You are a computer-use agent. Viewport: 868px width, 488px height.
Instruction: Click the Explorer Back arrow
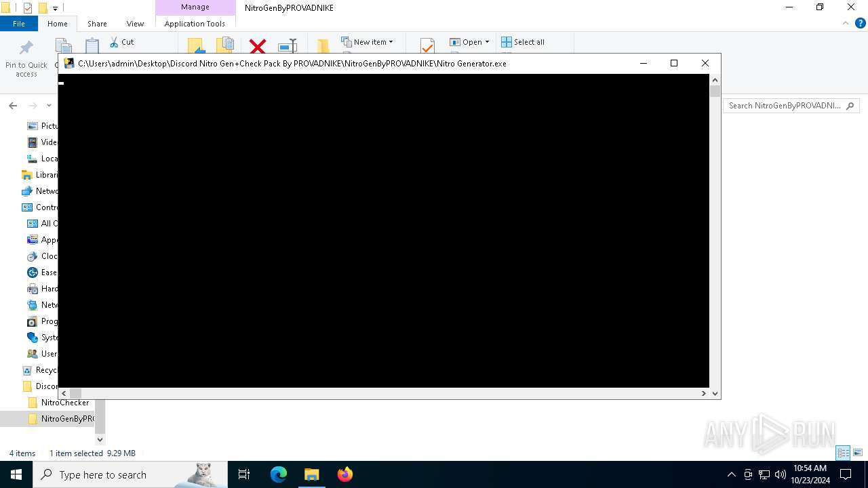(13, 106)
